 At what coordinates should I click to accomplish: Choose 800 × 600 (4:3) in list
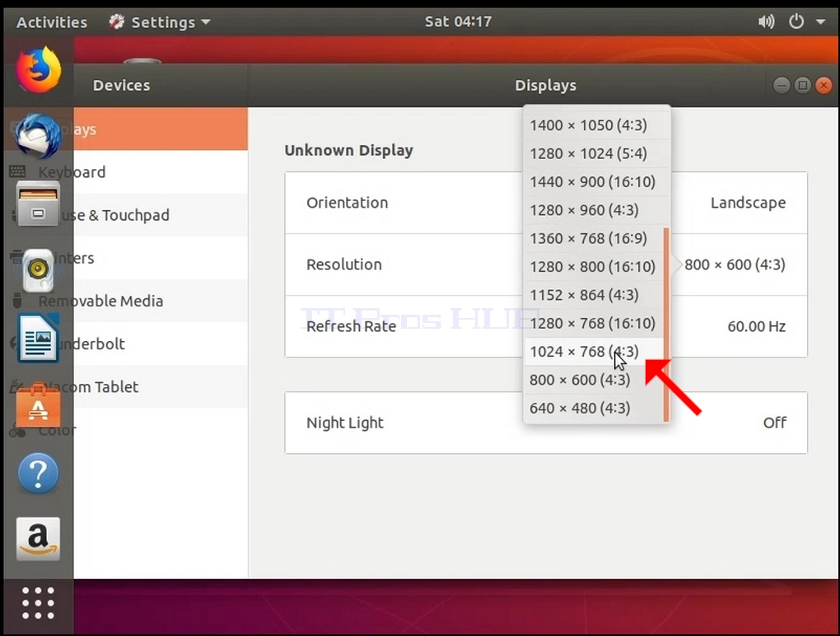(x=594, y=380)
